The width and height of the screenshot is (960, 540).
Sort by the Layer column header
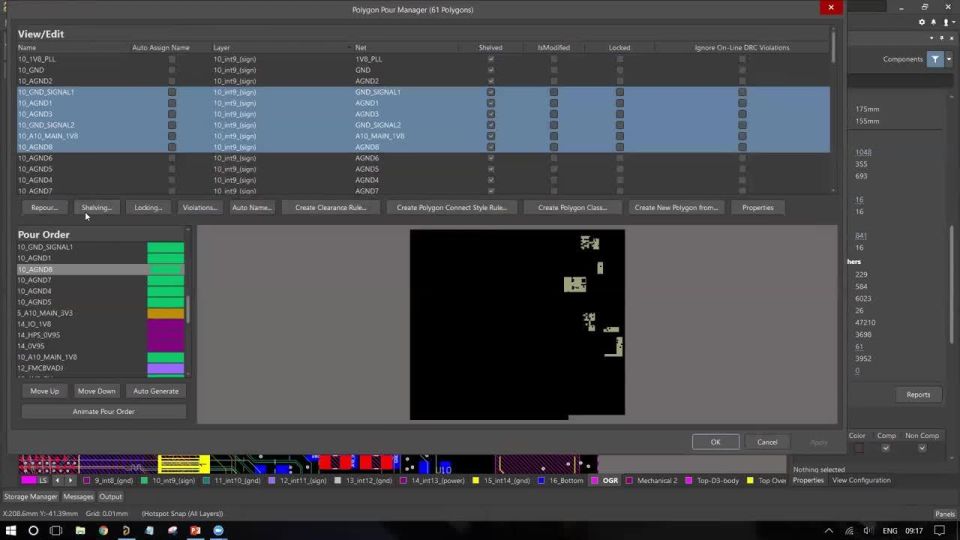click(222, 48)
